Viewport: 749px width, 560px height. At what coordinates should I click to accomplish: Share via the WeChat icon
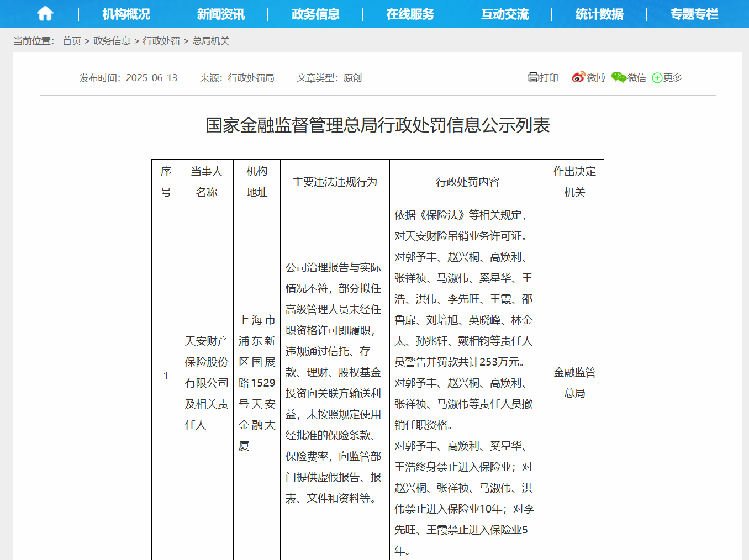619,77
